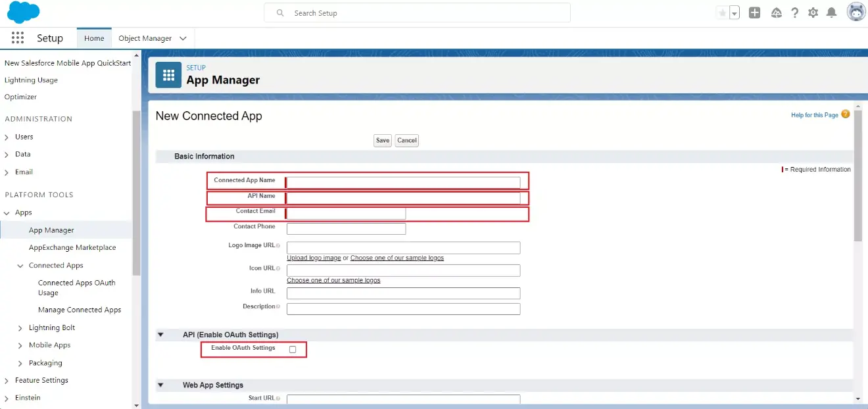Click the Info URL input field
The height and width of the screenshot is (409, 868).
point(404,293)
